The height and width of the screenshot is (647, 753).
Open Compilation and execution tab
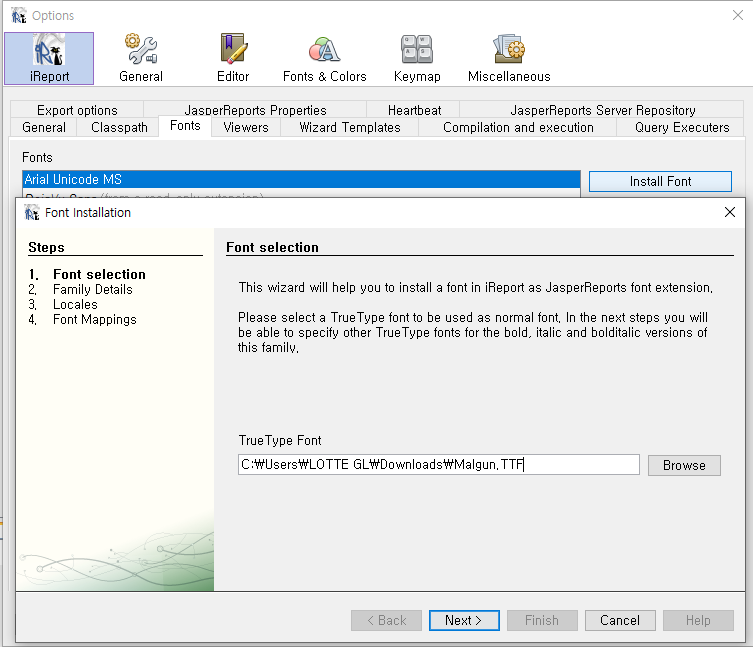pyautogui.click(x=518, y=127)
